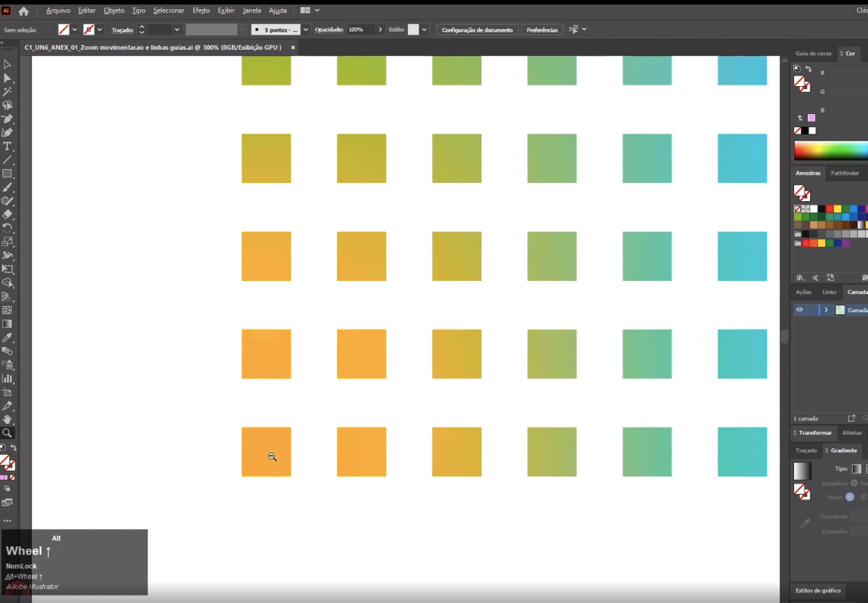
Task: Select the Paintbrush tool
Action: pos(8,187)
